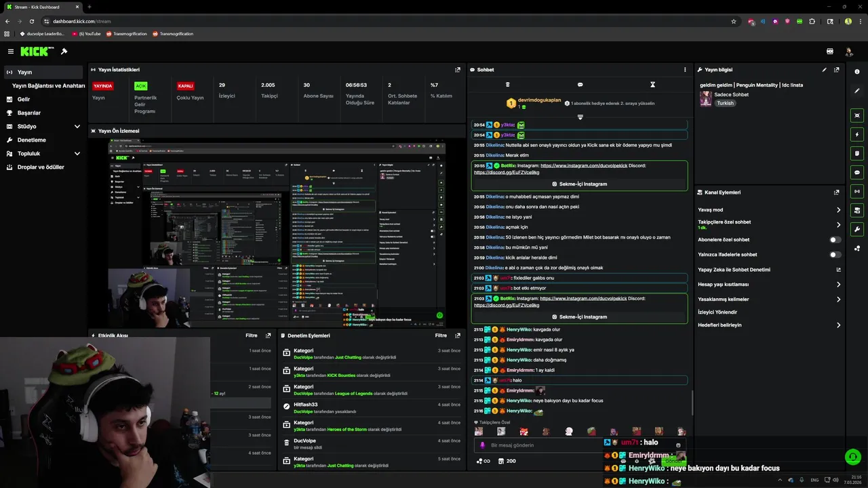The image size is (868, 488).
Task: Open Filtre in Denetim Eylemleri panel
Action: point(441,335)
